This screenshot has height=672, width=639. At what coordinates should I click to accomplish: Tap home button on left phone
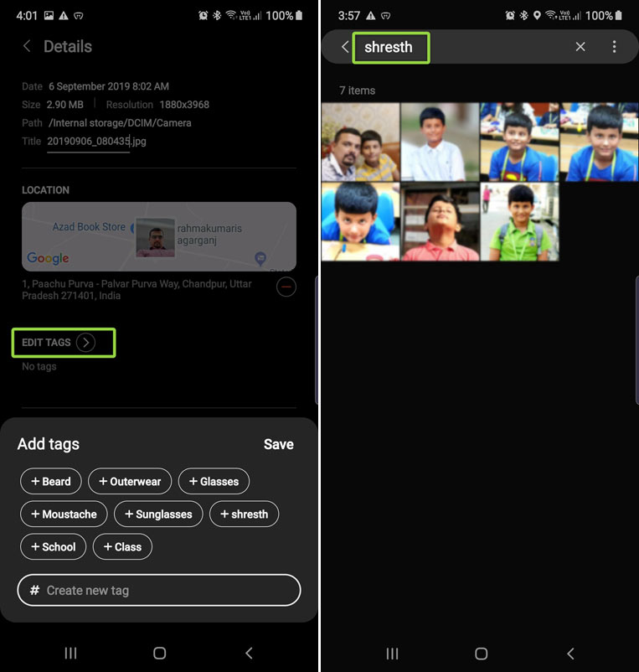coord(160,653)
